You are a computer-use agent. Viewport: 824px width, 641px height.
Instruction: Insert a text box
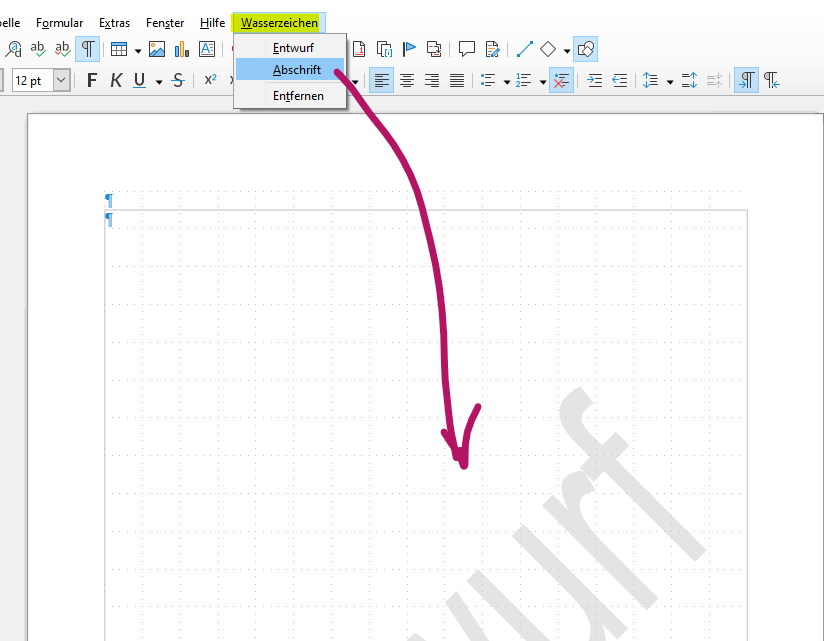click(207, 49)
